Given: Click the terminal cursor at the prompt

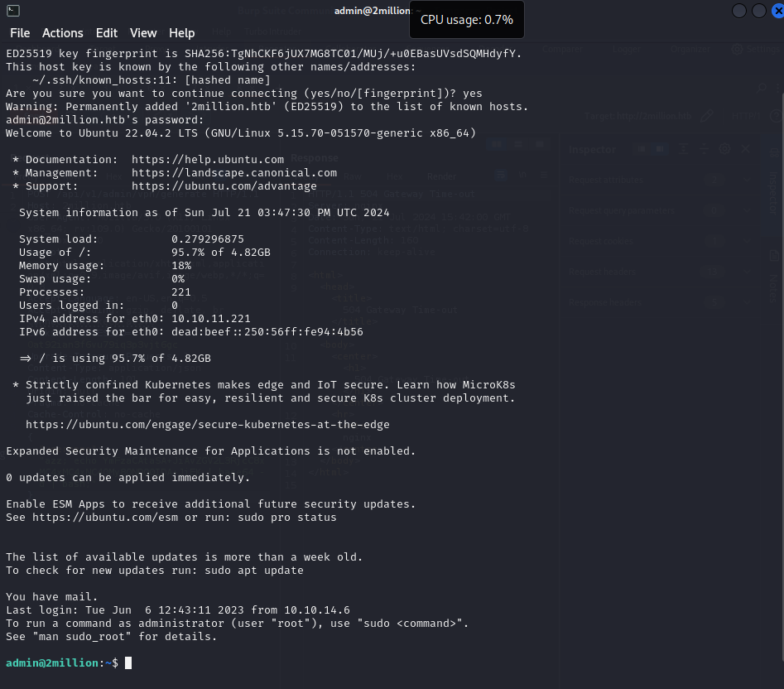Looking at the screenshot, I should tap(128, 663).
